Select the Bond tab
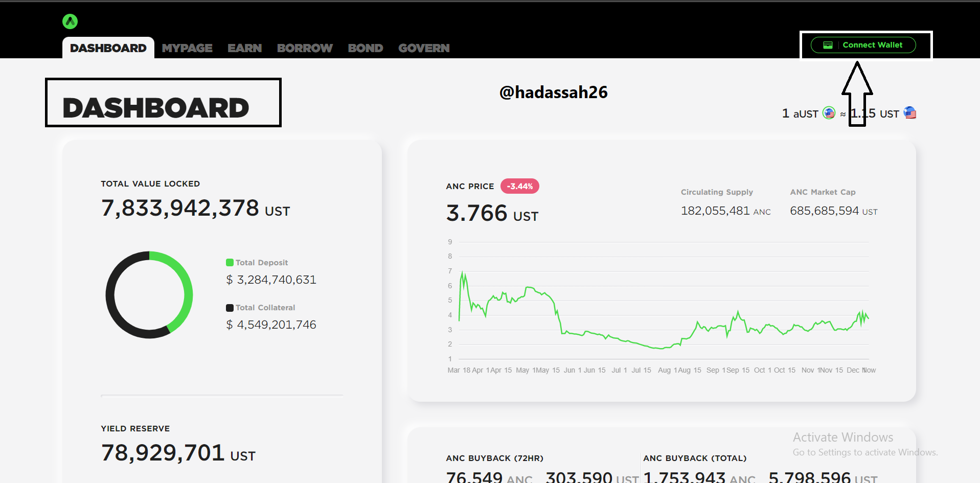This screenshot has width=980, height=483. pos(366,48)
